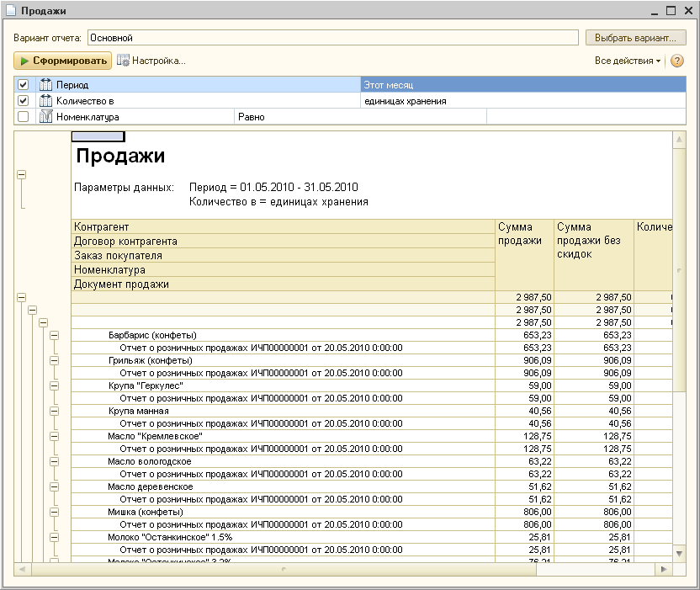The width and height of the screenshot is (700, 590).
Task: Select the selected empty cell above title
Action: point(98,136)
